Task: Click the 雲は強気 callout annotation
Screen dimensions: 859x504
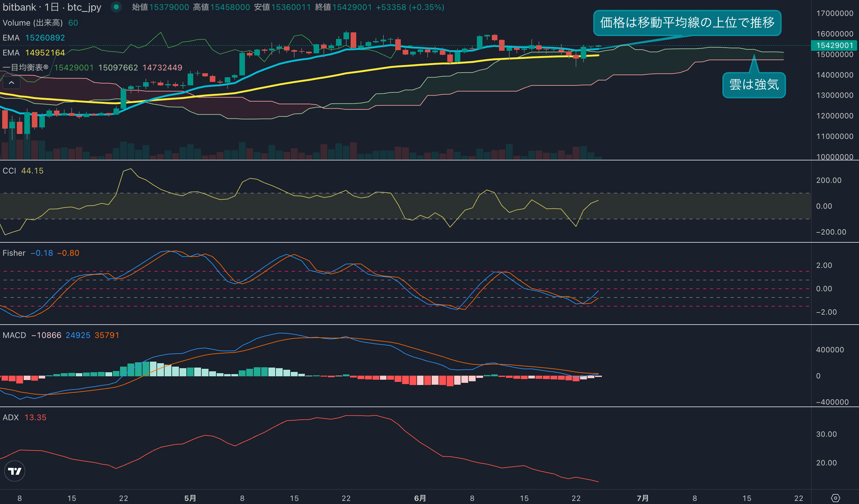Action: click(754, 85)
